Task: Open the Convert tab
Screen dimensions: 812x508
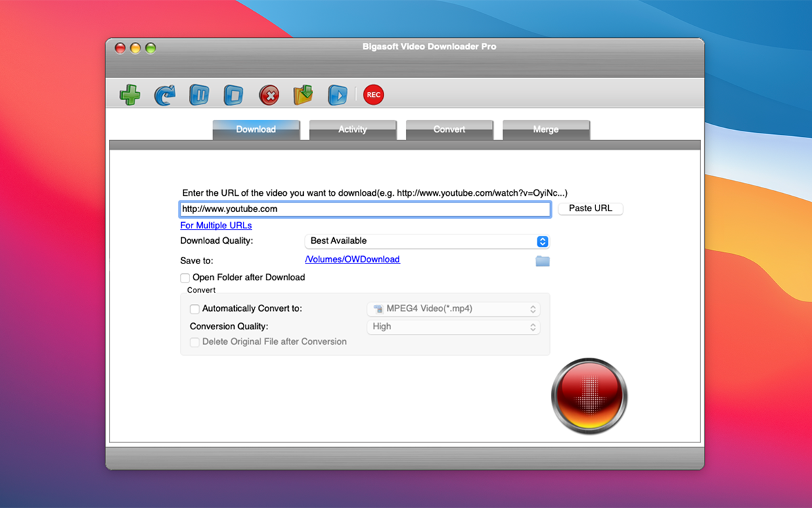Action: pyautogui.click(x=449, y=129)
